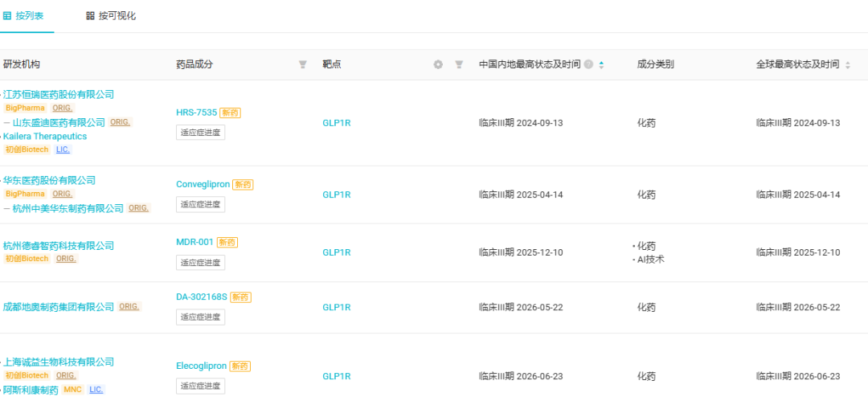Viewport: 868px width, 397px height.
Task: Click MNC tag beside 阿斯利康制药
Action: pos(73,389)
